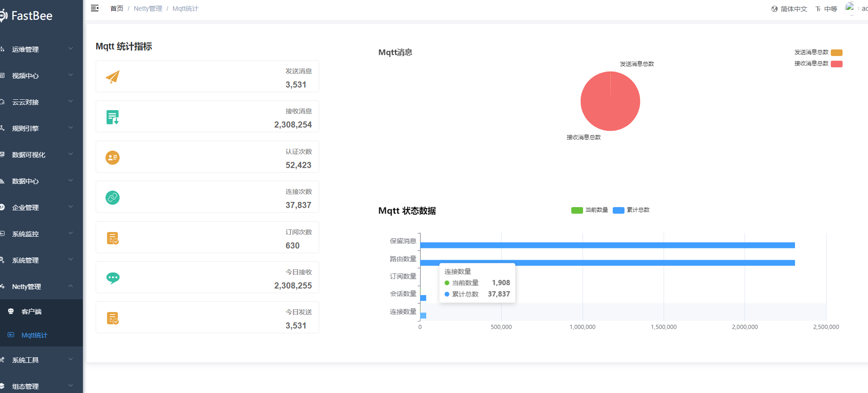Click the font size icon beside 中等
Image resolution: width=868 pixels, height=393 pixels.
[818, 9]
